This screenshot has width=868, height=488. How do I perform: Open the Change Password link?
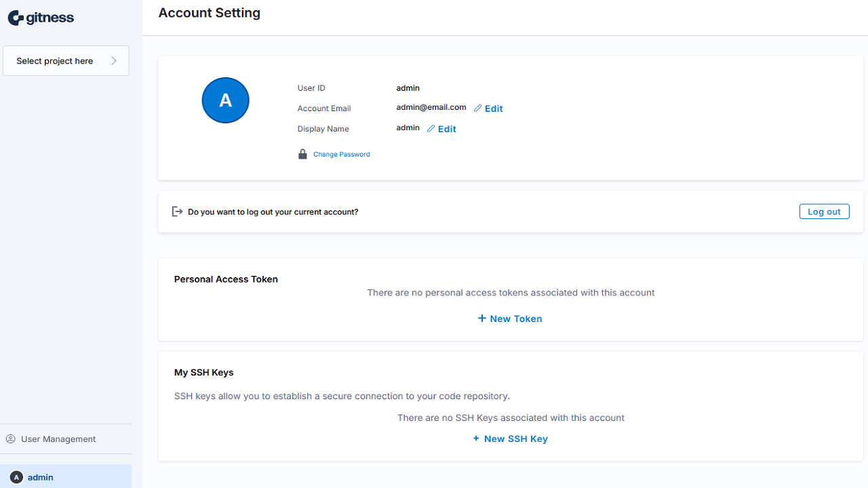(x=342, y=155)
